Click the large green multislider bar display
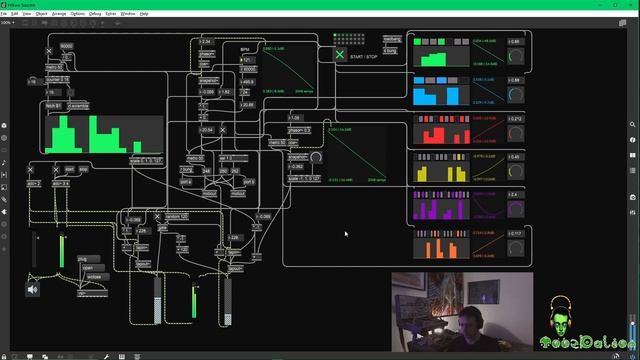Image resolution: width=640 pixels, height=360 pixels. tap(104, 134)
